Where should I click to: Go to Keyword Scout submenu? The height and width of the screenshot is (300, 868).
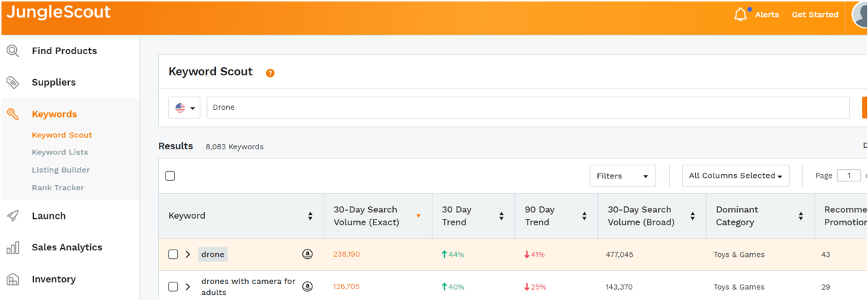[x=62, y=135]
